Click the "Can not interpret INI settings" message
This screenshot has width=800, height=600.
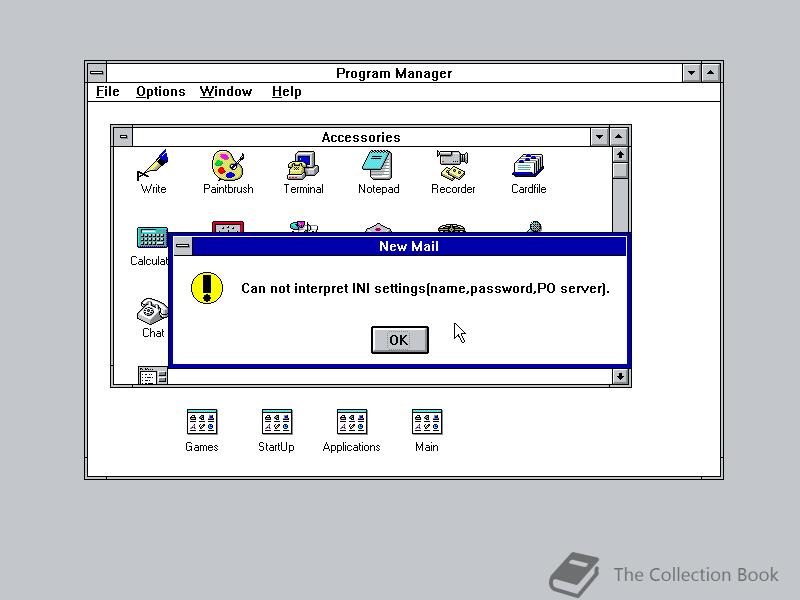point(426,289)
